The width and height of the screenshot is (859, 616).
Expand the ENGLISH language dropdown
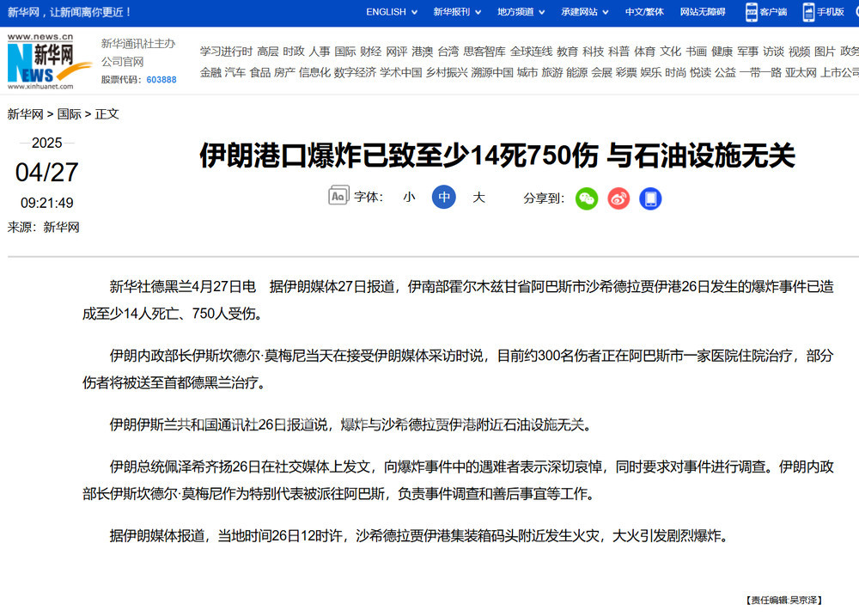point(392,12)
